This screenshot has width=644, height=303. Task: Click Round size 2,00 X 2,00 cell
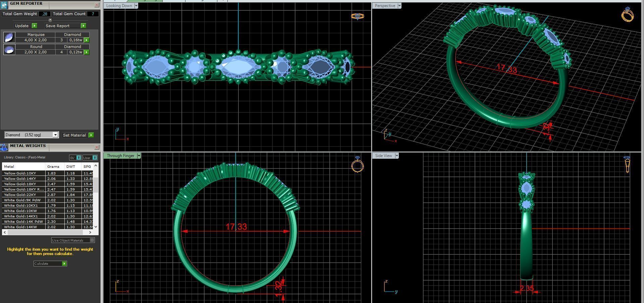coord(36,52)
